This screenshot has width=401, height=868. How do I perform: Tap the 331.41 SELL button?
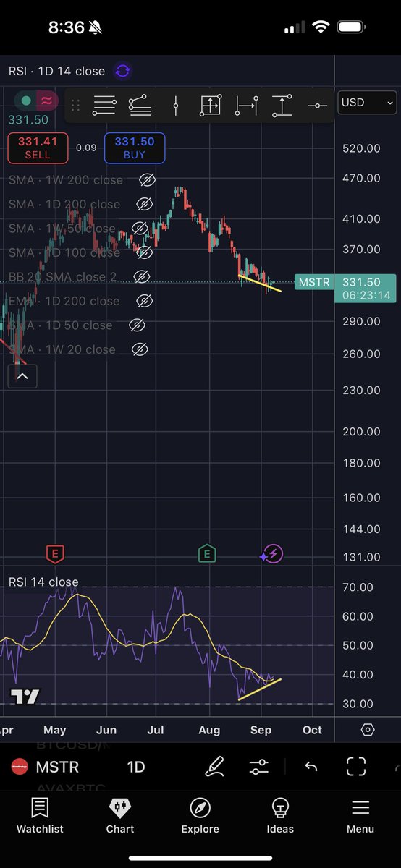(38, 148)
